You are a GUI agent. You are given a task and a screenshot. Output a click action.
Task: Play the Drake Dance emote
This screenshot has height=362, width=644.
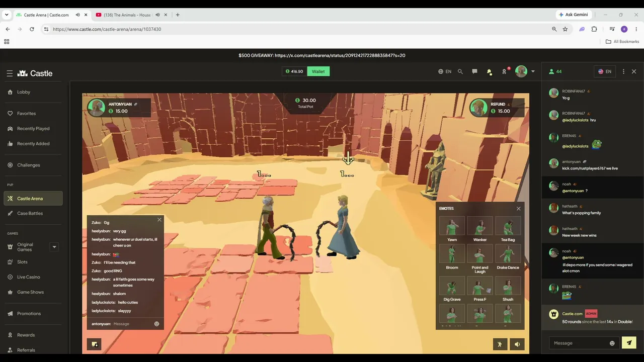click(x=508, y=257)
